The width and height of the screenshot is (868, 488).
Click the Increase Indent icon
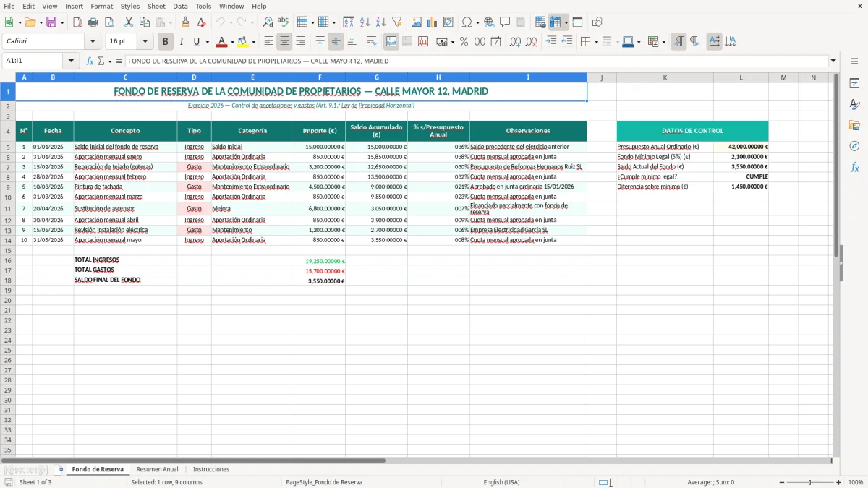[x=551, y=42]
